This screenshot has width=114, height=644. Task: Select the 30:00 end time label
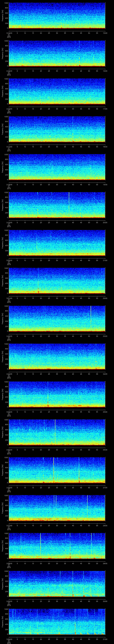105,601
